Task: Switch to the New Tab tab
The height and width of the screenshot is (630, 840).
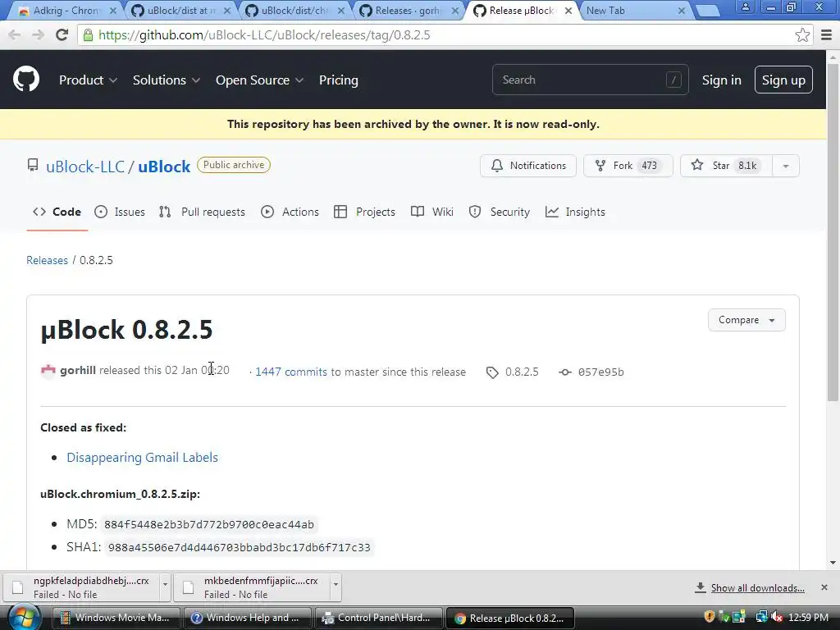Action: pyautogui.click(x=635, y=10)
